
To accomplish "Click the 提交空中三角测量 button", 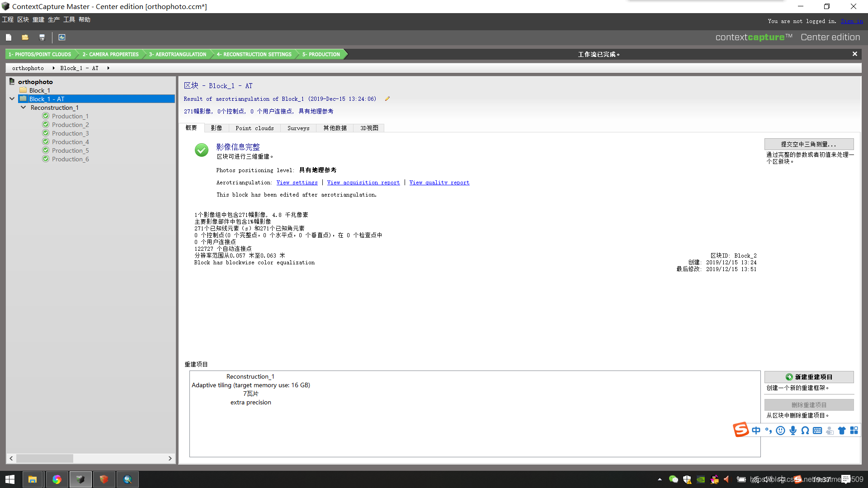I will pyautogui.click(x=808, y=144).
